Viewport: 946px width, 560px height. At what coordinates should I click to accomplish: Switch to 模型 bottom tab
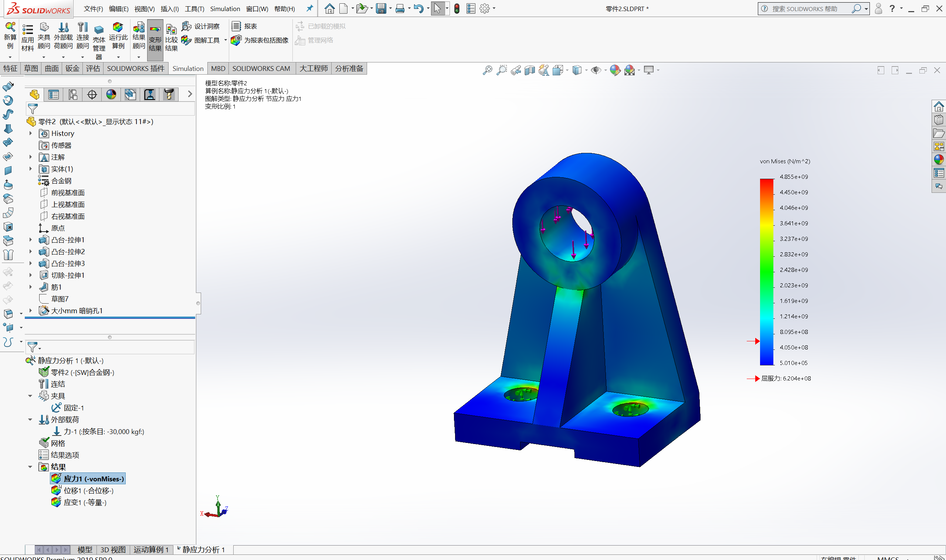point(85,549)
